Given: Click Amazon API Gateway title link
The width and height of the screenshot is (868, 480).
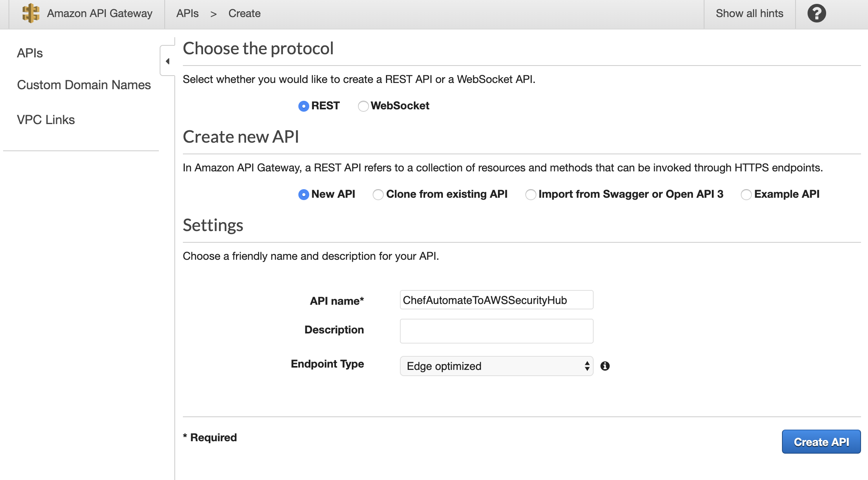Looking at the screenshot, I should click(100, 14).
